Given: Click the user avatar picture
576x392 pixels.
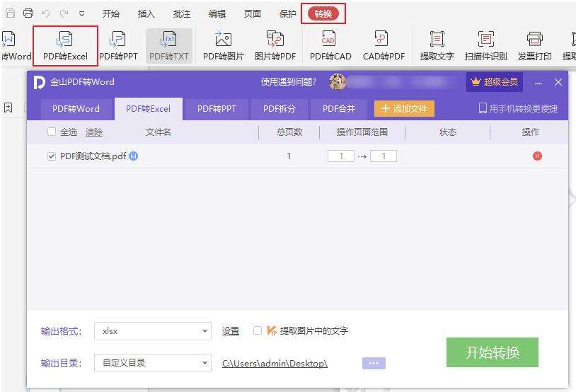Looking at the screenshot, I should click(x=338, y=81).
